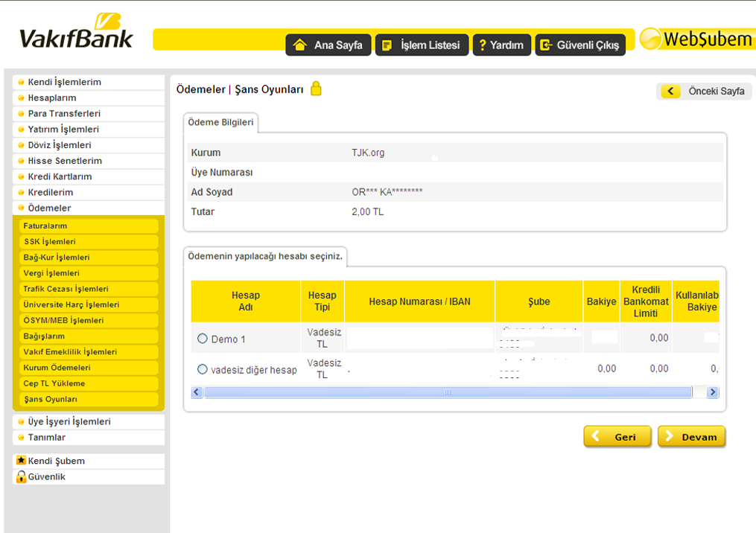This screenshot has height=533, width=756.
Task: Click the scrollbar left arrow under accounts table
Action: (197, 392)
